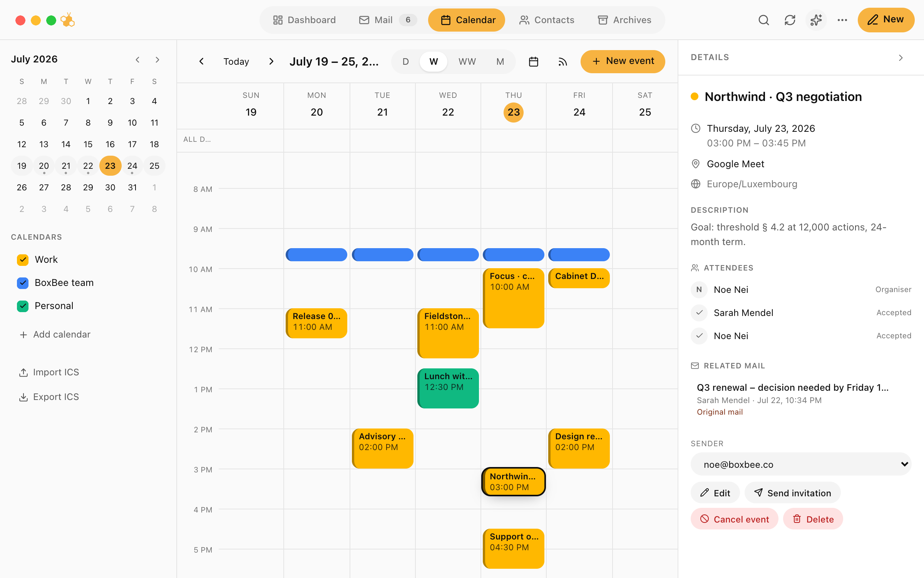Toggle the Work calendar checkbox

click(23, 260)
